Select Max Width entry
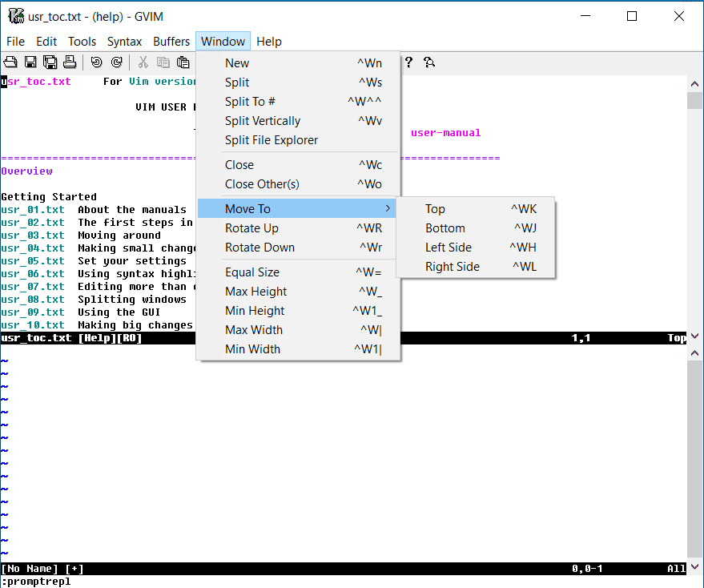 298,330
